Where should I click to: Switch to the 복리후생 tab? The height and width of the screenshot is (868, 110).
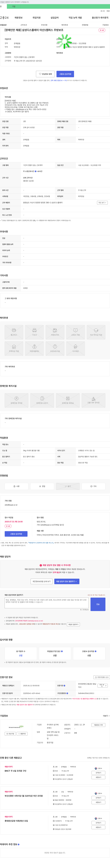pyautogui.click(x=65, y=25)
